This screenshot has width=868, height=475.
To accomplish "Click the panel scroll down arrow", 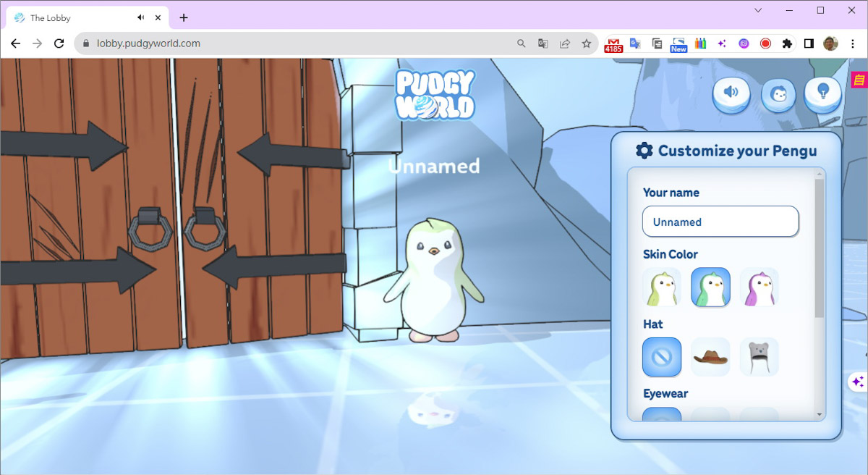I will tap(820, 415).
